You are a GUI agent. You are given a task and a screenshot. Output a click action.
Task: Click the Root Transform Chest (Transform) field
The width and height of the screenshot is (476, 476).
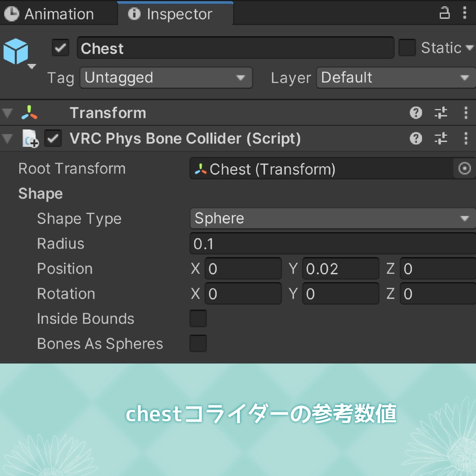pos(322,169)
